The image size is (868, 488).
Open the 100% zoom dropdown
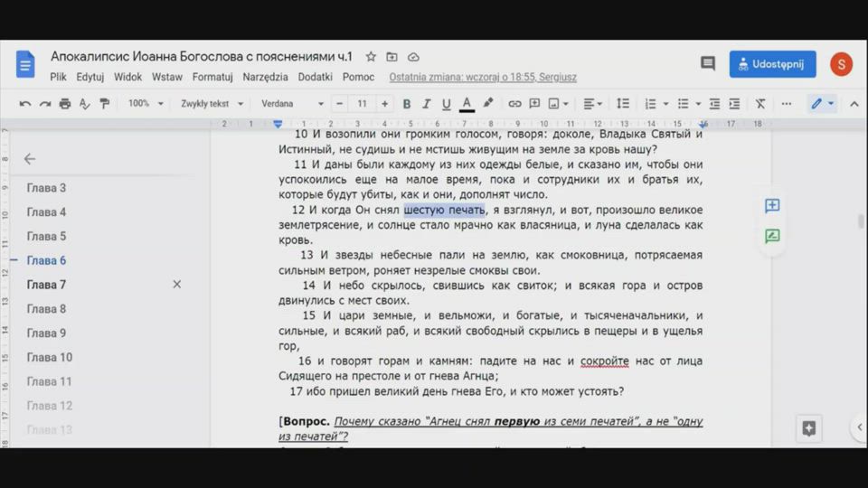click(x=145, y=104)
